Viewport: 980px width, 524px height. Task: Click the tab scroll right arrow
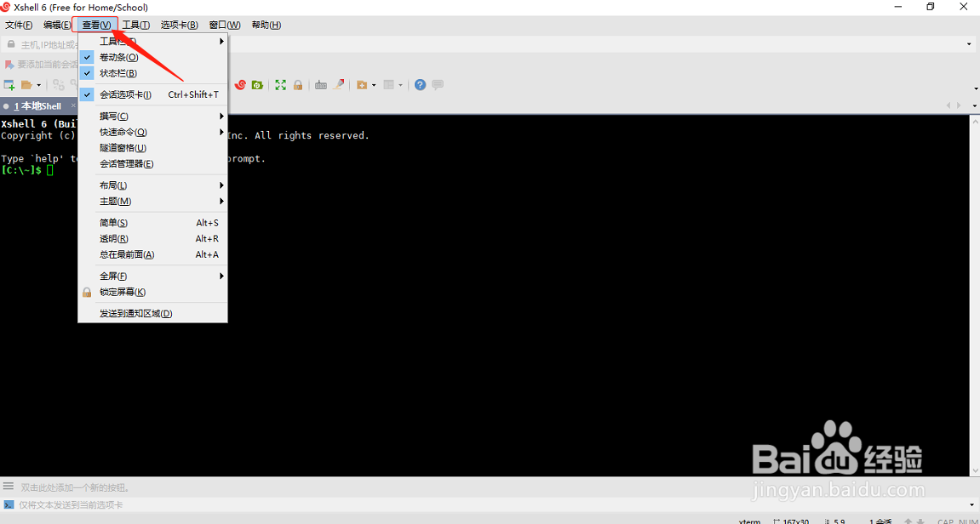960,106
